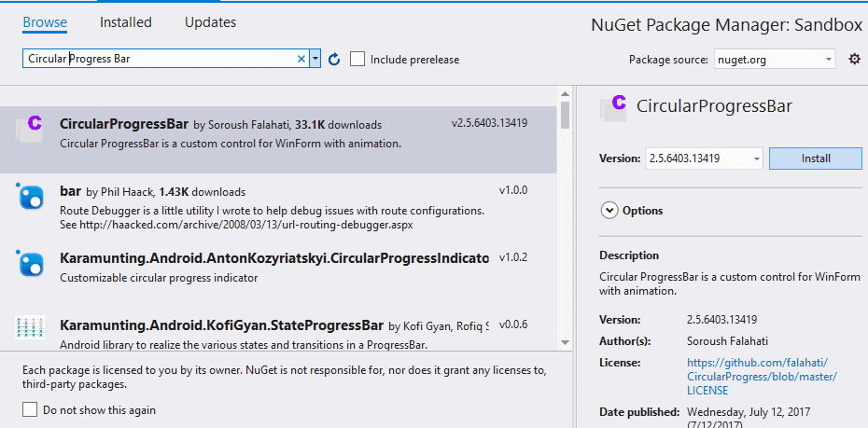The height and width of the screenshot is (428, 868).
Task: Click the refresh icon beside search box
Action: coord(334,59)
